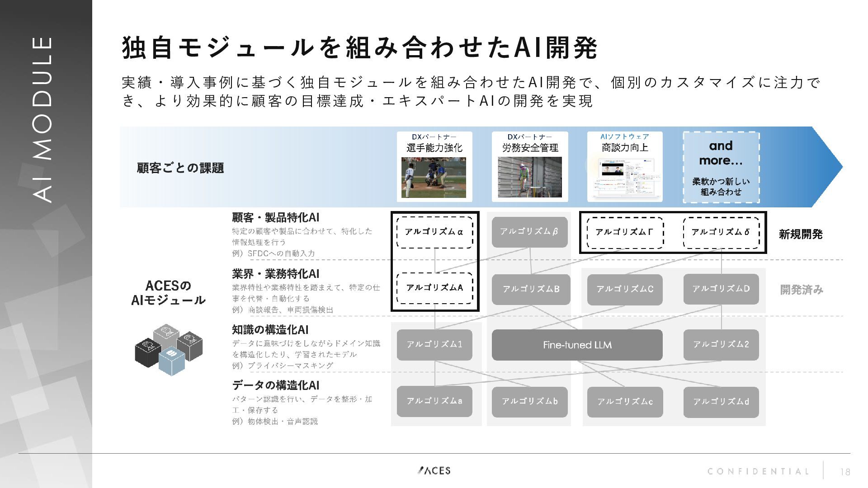Click the 'and more...' dashed box
The width and height of the screenshot is (868, 488).
tap(721, 167)
